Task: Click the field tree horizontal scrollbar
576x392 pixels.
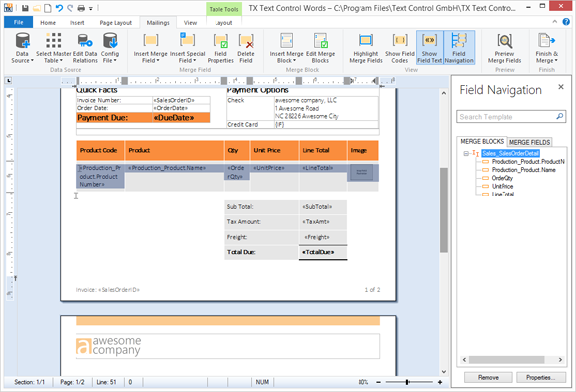Action: coord(506,359)
